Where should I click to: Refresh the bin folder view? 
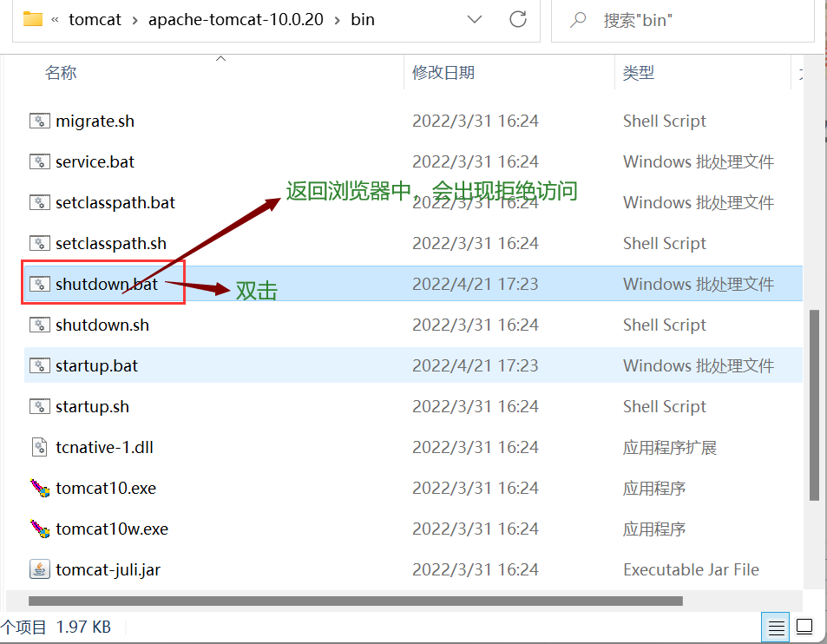tap(518, 19)
